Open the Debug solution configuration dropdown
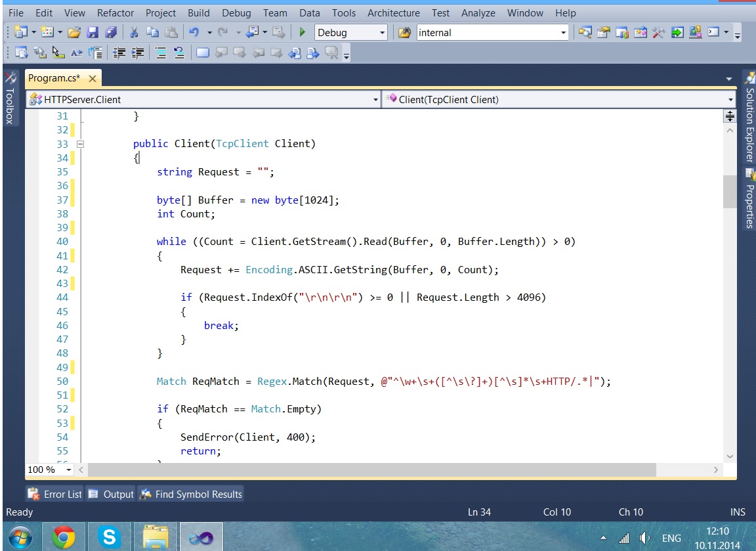 pos(383,33)
